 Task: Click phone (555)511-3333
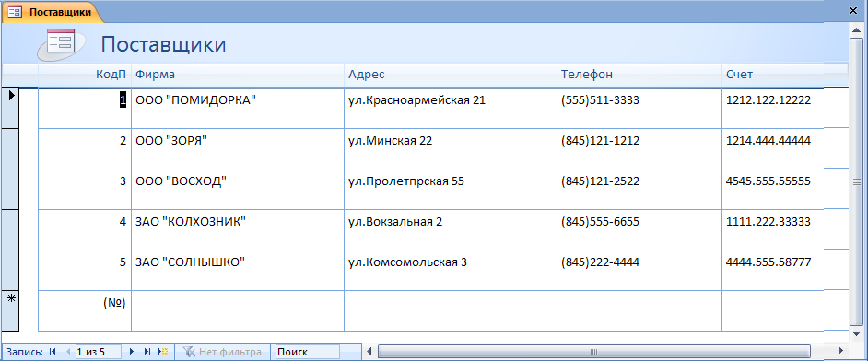[x=639, y=109]
